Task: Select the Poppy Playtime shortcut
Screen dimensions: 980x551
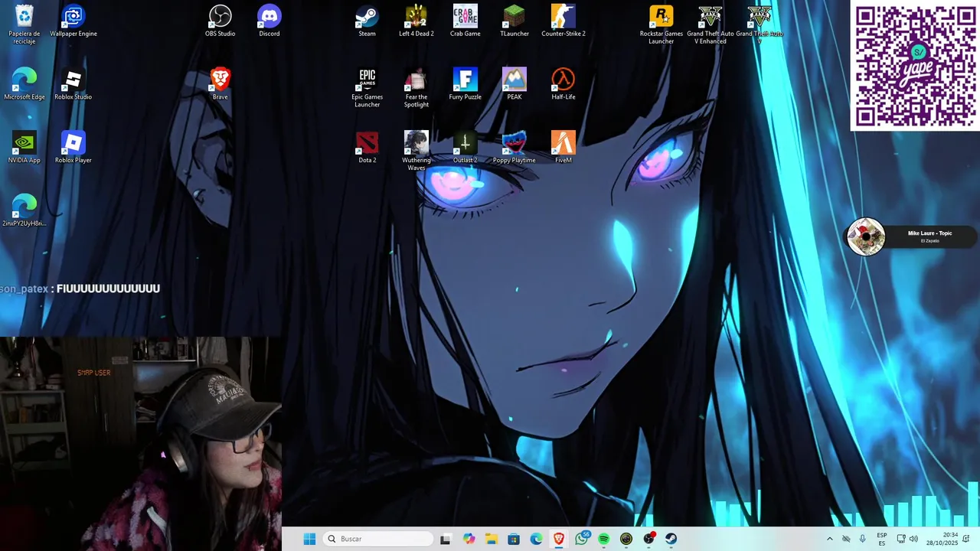Action: click(514, 148)
